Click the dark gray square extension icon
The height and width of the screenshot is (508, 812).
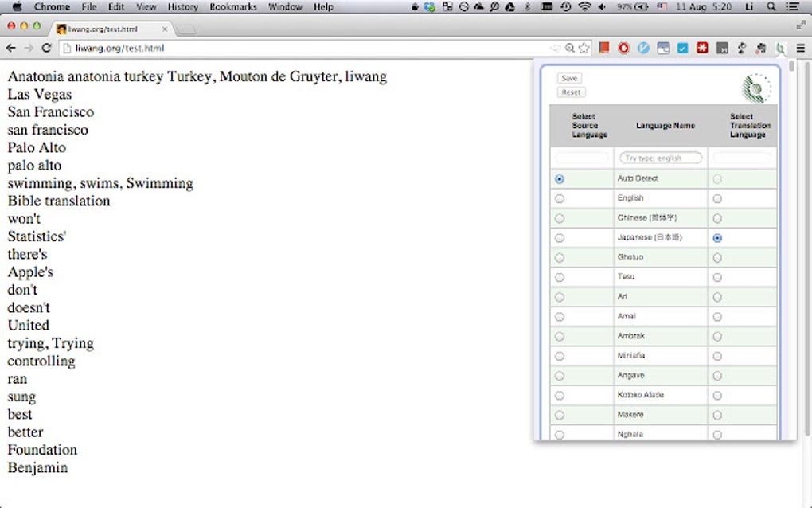722,48
